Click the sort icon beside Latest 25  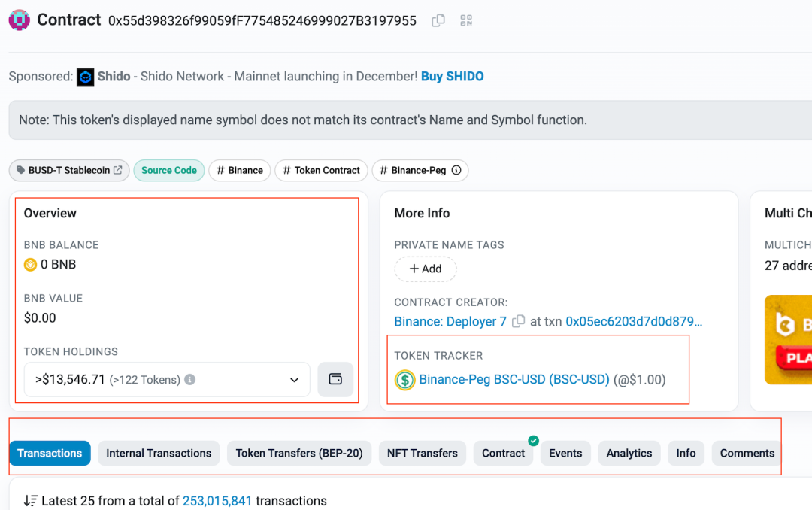[x=31, y=501]
